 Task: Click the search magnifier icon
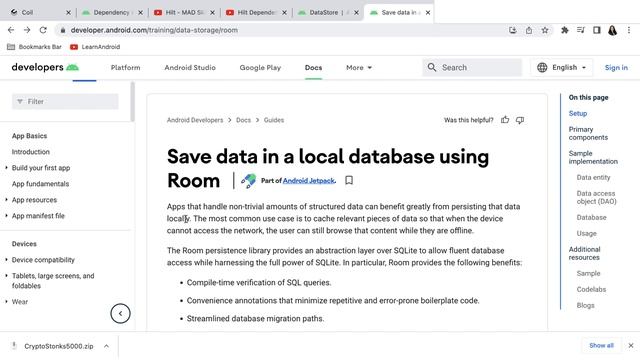click(432, 67)
